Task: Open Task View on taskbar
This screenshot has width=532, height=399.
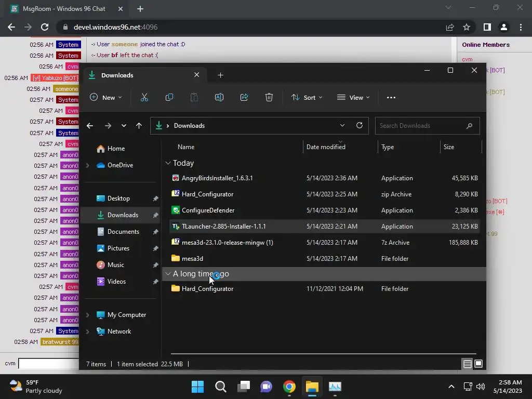Action: [x=243, y=387]
